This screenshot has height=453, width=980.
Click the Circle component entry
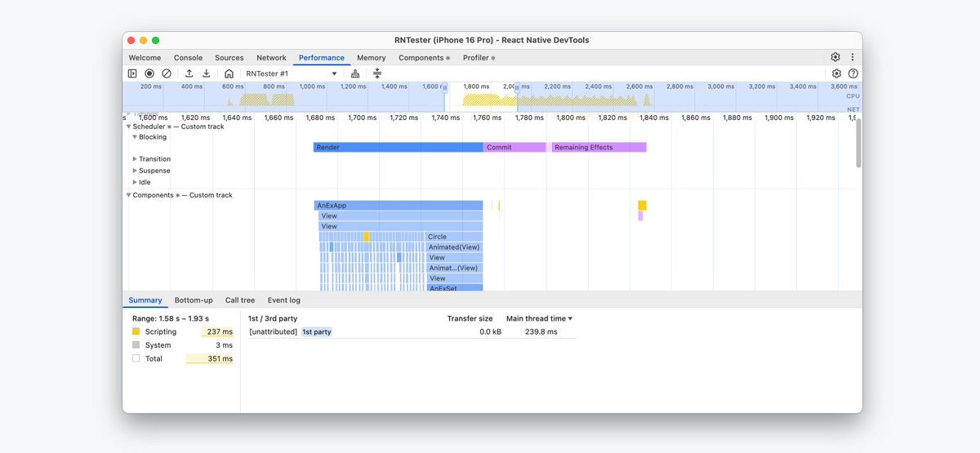[454, 237]
